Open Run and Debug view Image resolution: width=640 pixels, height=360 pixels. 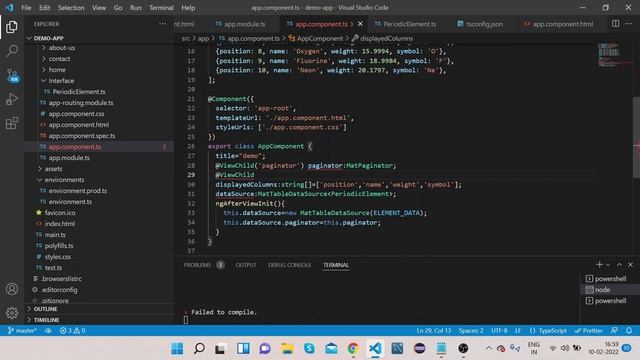[x=12, y=99]
